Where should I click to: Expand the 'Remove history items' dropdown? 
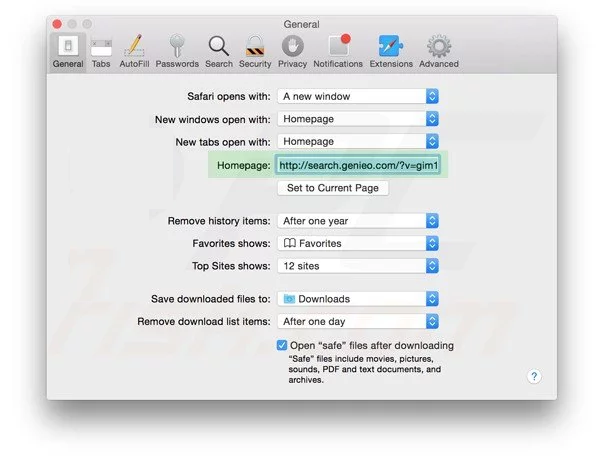358,221
